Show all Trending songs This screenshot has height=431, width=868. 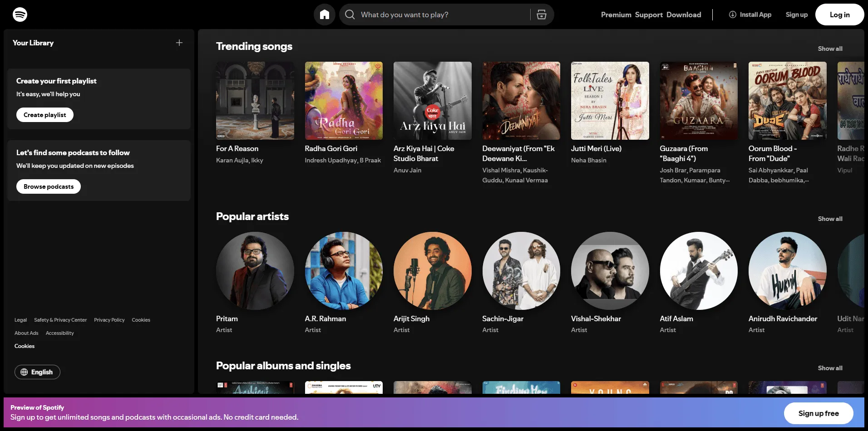pos(830,49)
